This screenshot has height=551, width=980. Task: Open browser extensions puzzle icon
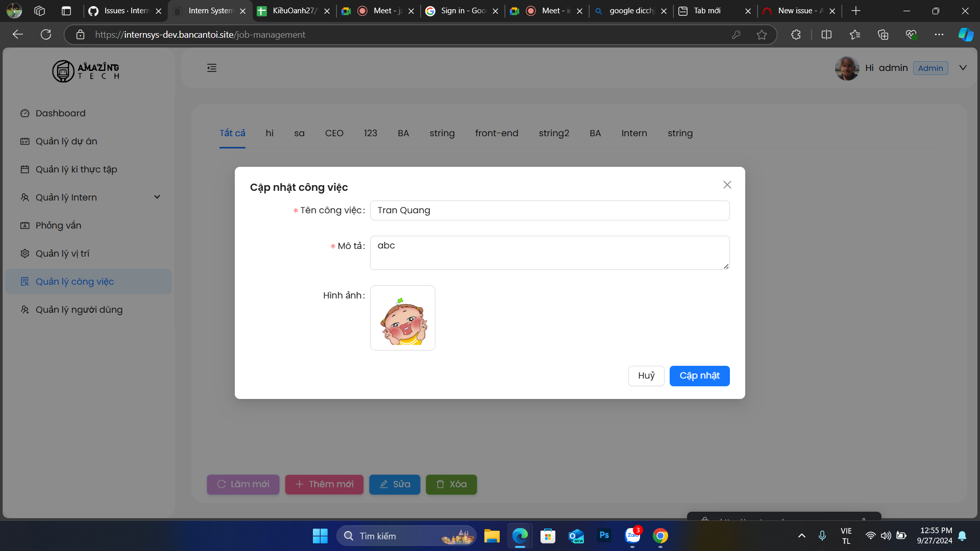coord(796,35)
